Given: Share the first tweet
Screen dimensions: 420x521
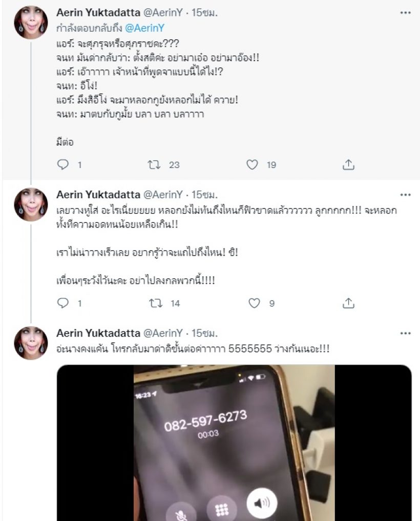Looking at the screenshot, I should tap(348, 164).
